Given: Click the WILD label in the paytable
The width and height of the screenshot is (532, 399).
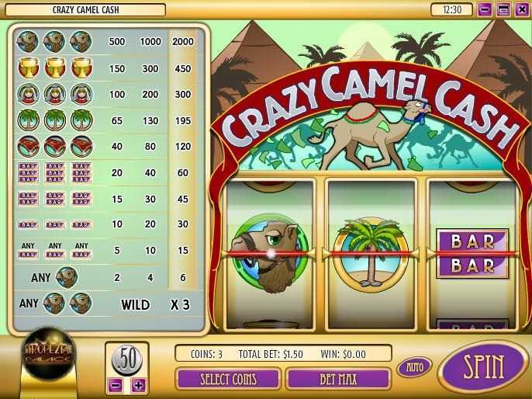Looking at the screenshot, I should [136, 304].
